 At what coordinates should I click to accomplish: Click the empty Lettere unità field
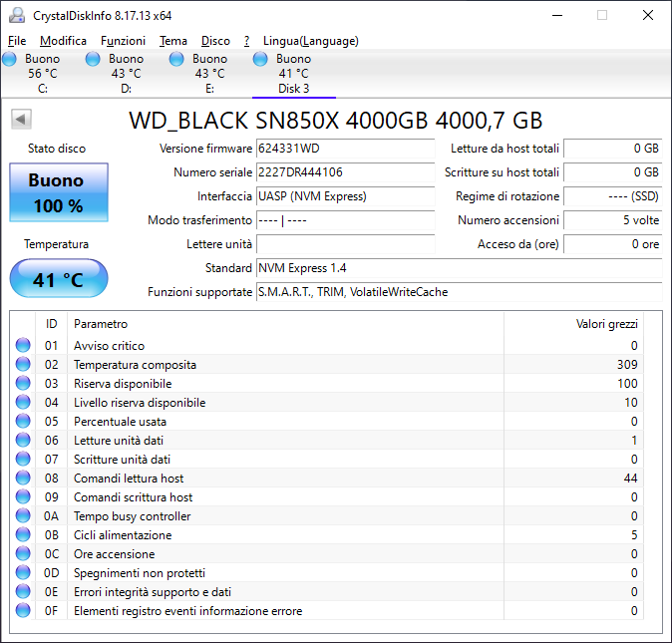click(x=345, y=244)
